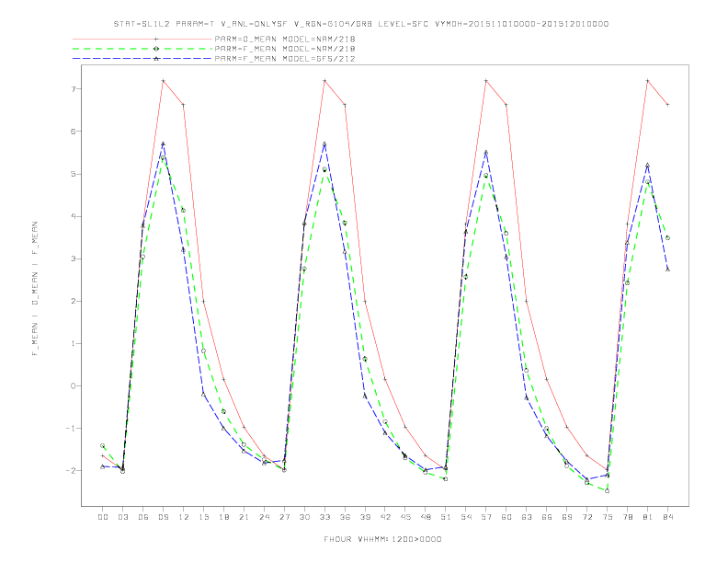Click x-axis forecast hour label 00

point(103,517)
